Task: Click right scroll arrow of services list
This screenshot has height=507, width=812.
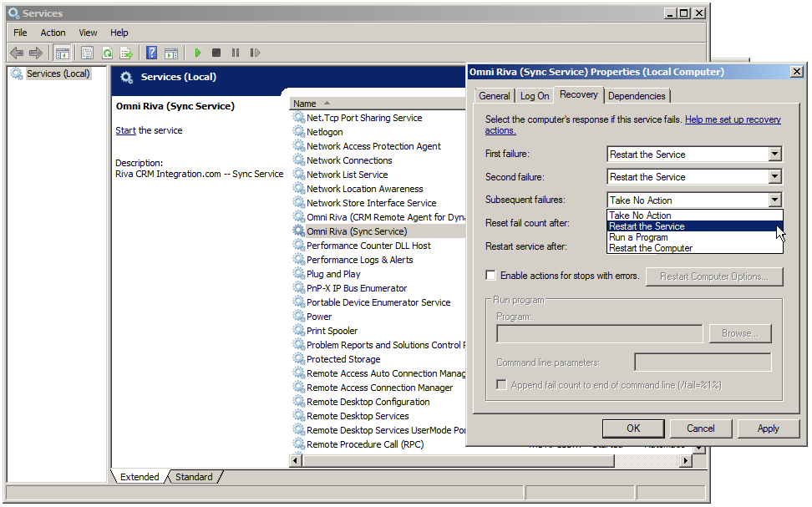Action: click(x=686, y=460)
